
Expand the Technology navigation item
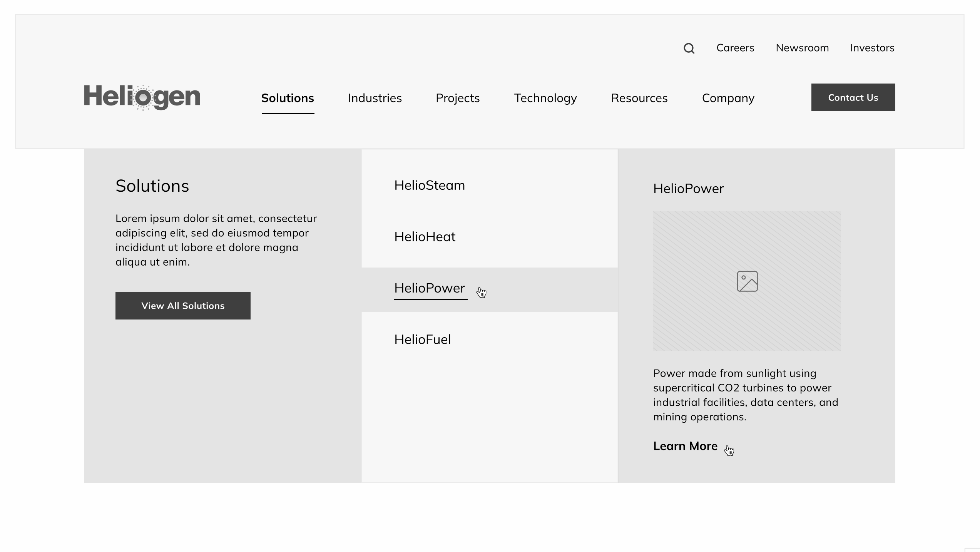545,98
